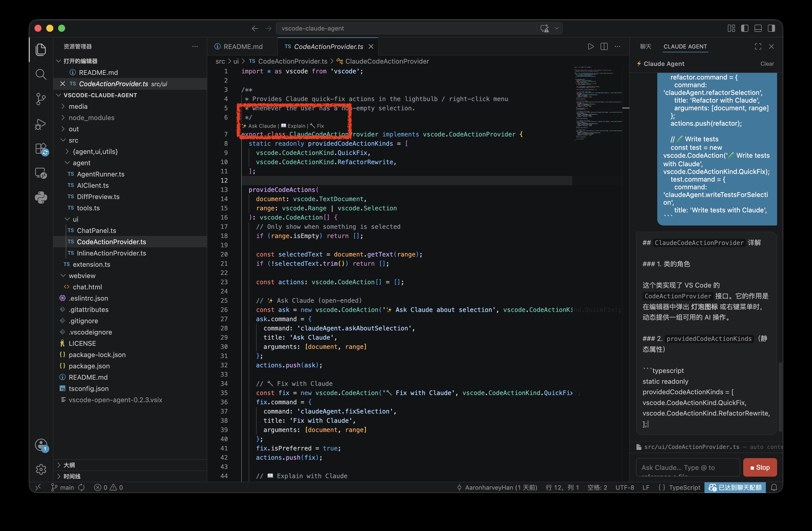Open the Search view in activity bar
Image resolution: width=812 pixels, height=531 pixels.
point(41,74)
